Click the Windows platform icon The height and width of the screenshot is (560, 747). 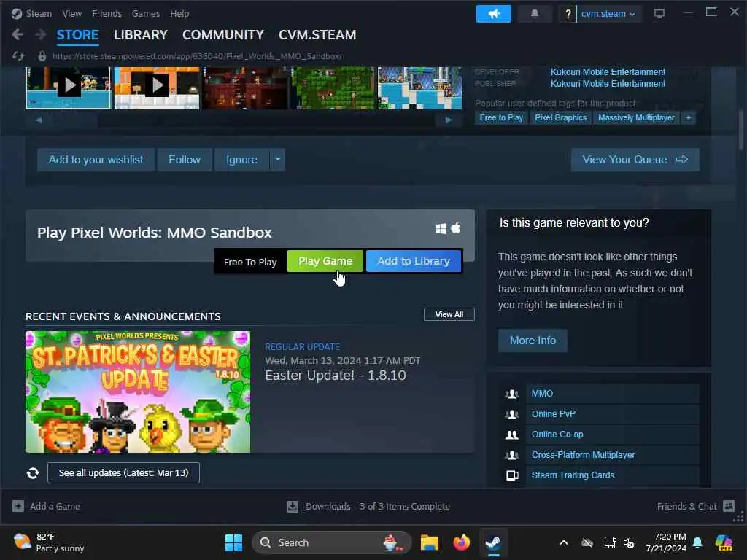(441, 228)
